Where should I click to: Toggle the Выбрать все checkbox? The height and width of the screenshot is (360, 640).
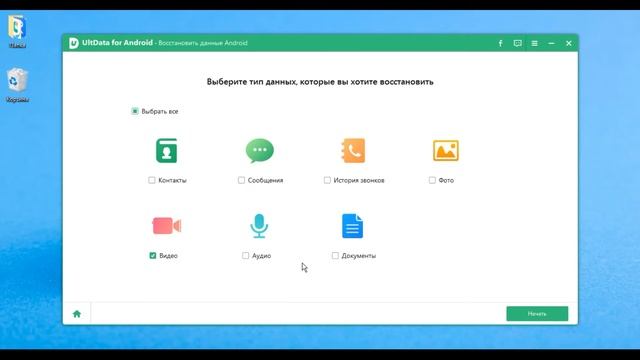tap(135, 111)
